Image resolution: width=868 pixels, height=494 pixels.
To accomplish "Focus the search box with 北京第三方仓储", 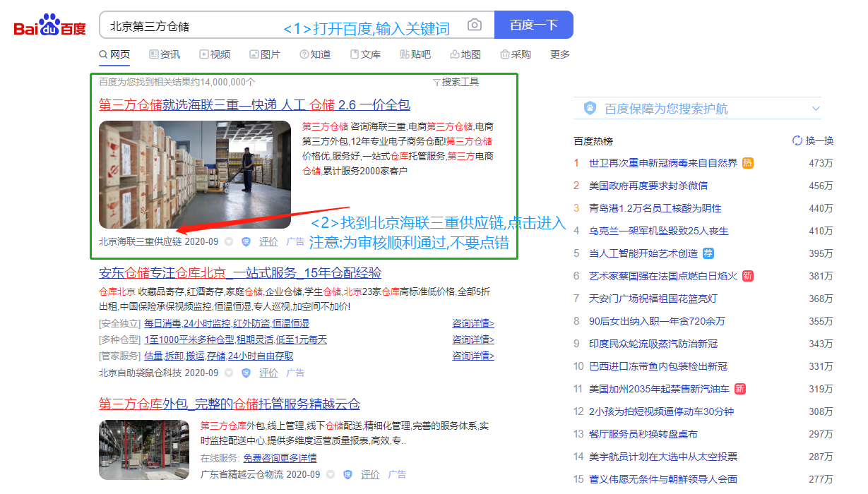I will [297, 25].
